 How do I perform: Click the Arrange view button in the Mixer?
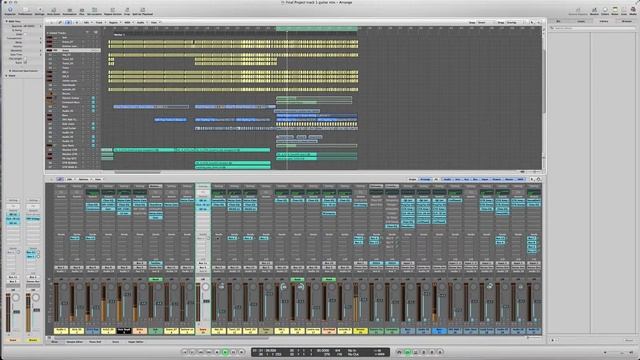[x=425, y=179]
